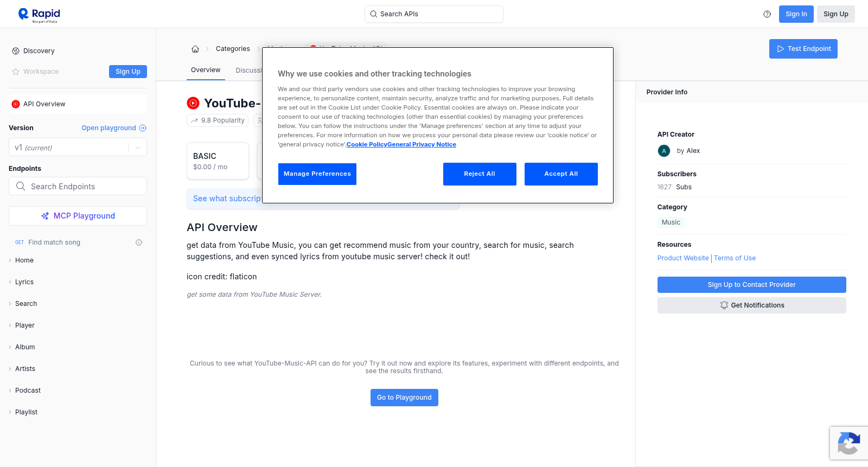This screenshot has height=467, width=868.
Task: Open the Product Website link
Action: tap(683, 258)
